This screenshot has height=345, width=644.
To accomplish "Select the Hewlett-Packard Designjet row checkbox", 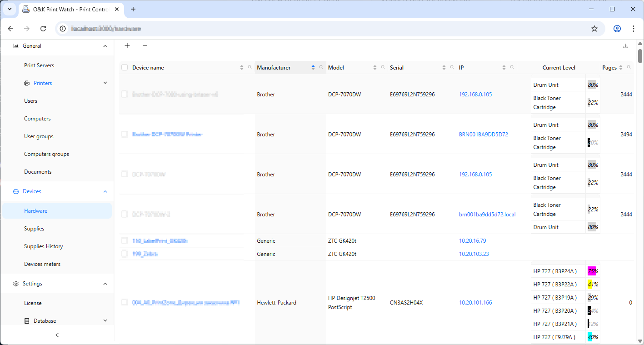I will pyautogui.click(x=125, y=303).
